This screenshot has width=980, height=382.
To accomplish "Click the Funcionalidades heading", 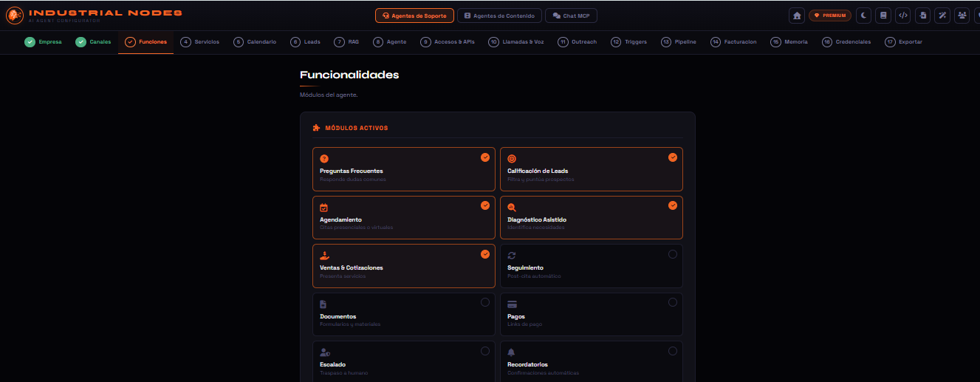I will [349, 75].
